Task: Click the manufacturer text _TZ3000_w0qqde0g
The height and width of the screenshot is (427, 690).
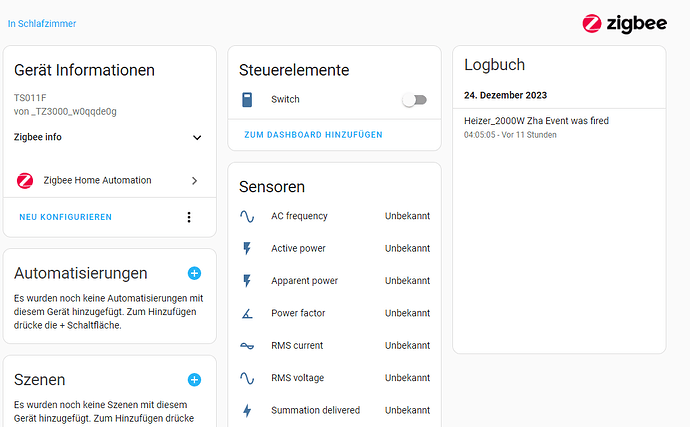Action: coord(73,112)
